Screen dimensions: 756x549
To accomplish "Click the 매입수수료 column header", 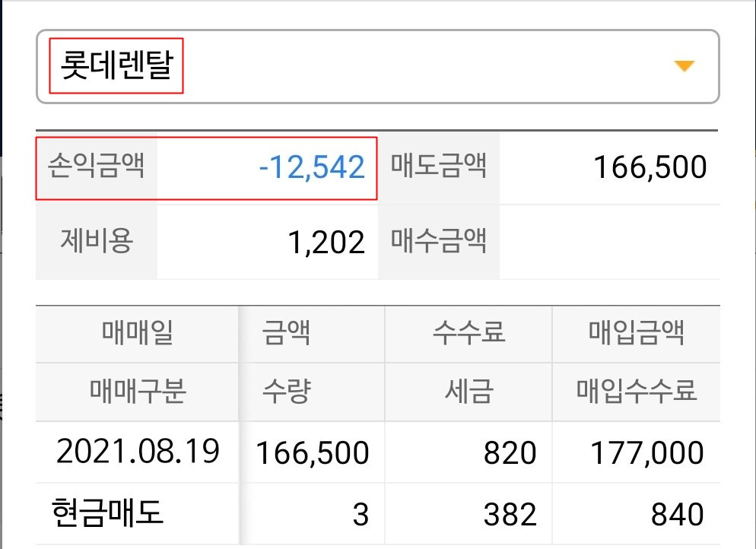I will click(x=637, y=390).
